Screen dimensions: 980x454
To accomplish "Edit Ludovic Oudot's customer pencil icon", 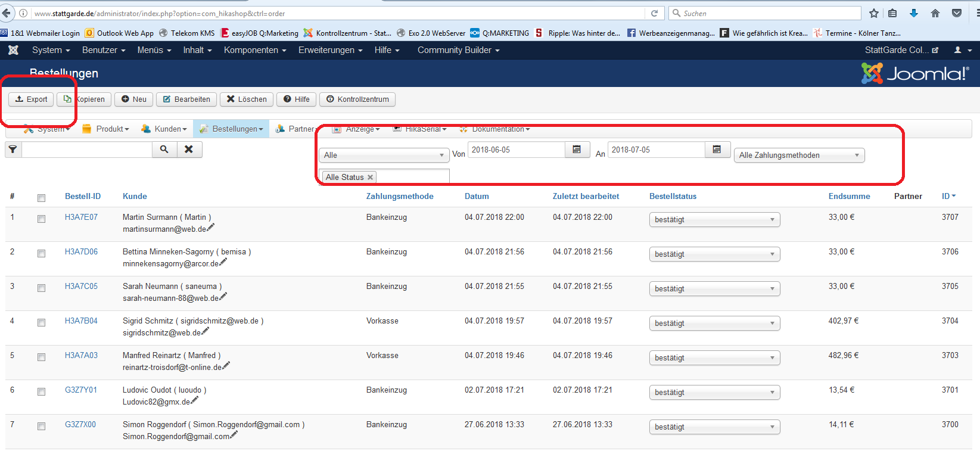I will (195, 400).
